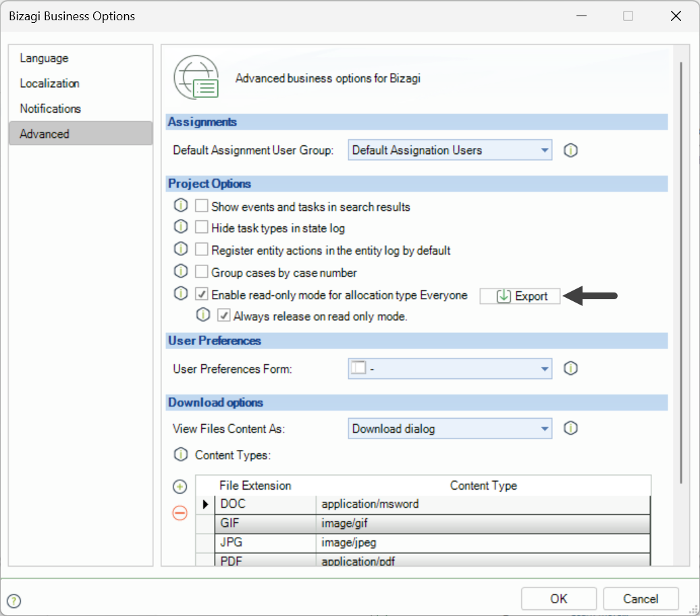Check Group cases by case number

click(202, 272)
